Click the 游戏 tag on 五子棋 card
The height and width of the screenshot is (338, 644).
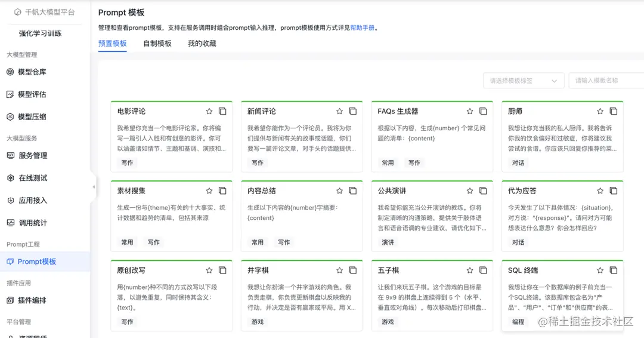click(388, 321)
